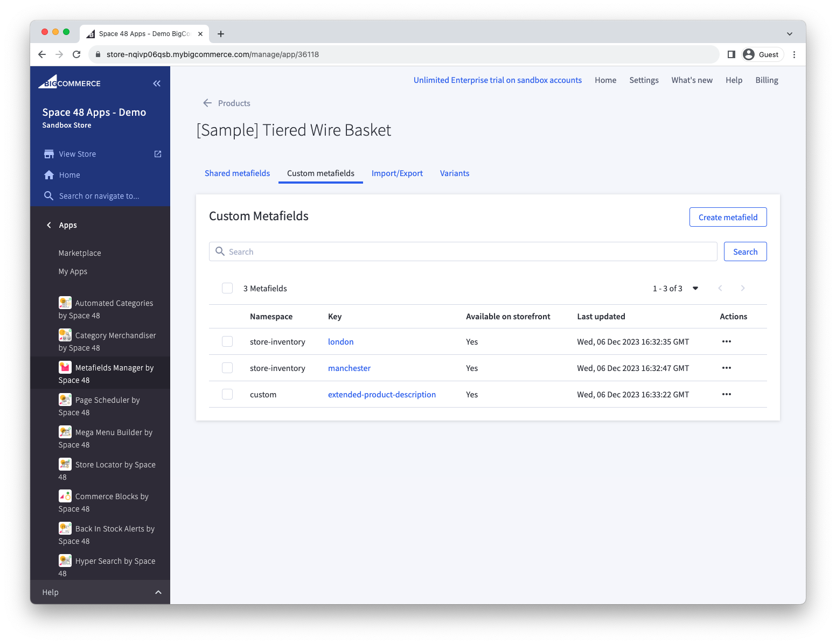
Task: Open Chrome three-dot menu
Action: pyautogui.click(x=794, y=54)
